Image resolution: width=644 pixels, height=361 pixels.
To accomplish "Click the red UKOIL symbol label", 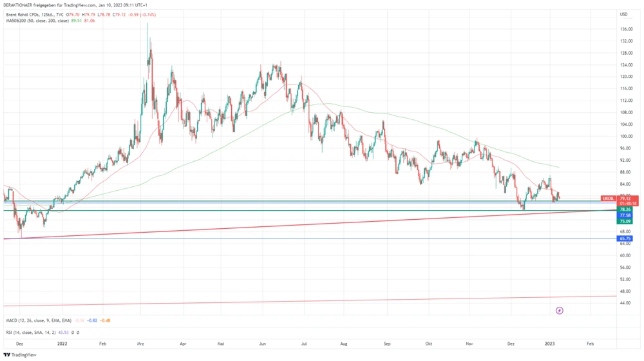I will click(607, 198).
